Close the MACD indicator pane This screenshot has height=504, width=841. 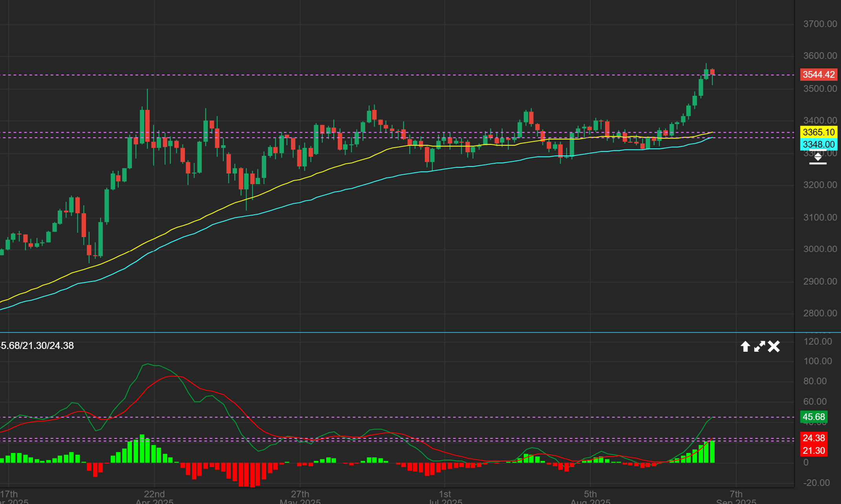(x=774, y=347)
